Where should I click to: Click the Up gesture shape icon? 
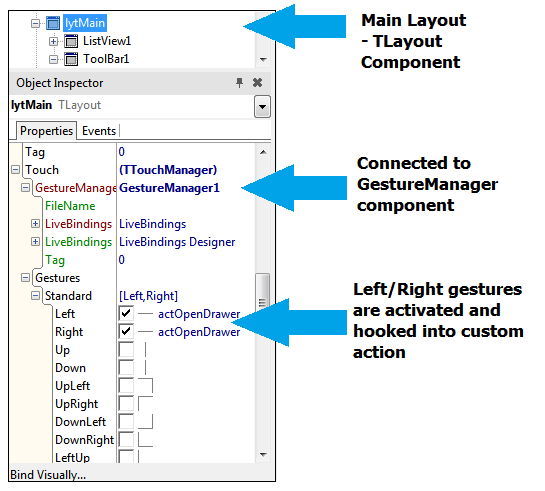point(145,350)
